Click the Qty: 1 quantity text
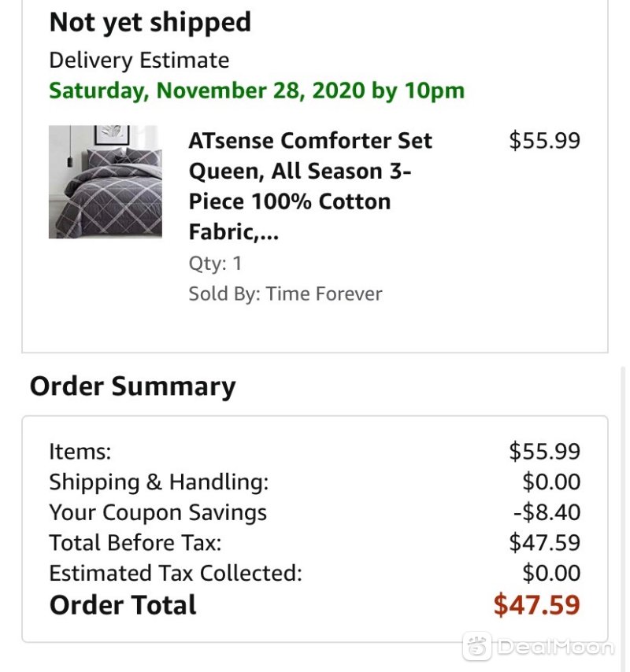This screenshot has height=672, width=630. click(x=215, y=263)
